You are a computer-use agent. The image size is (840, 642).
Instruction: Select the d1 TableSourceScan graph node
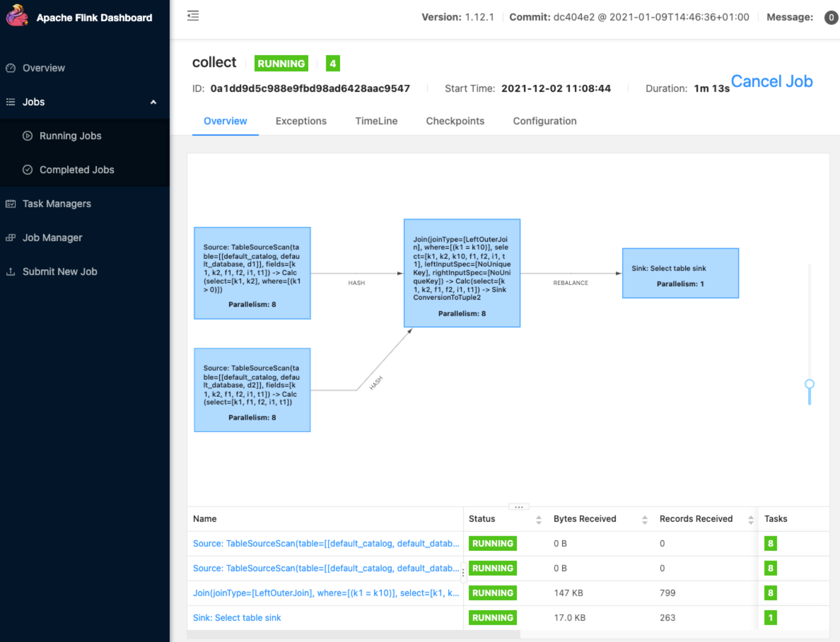[252, 273]
